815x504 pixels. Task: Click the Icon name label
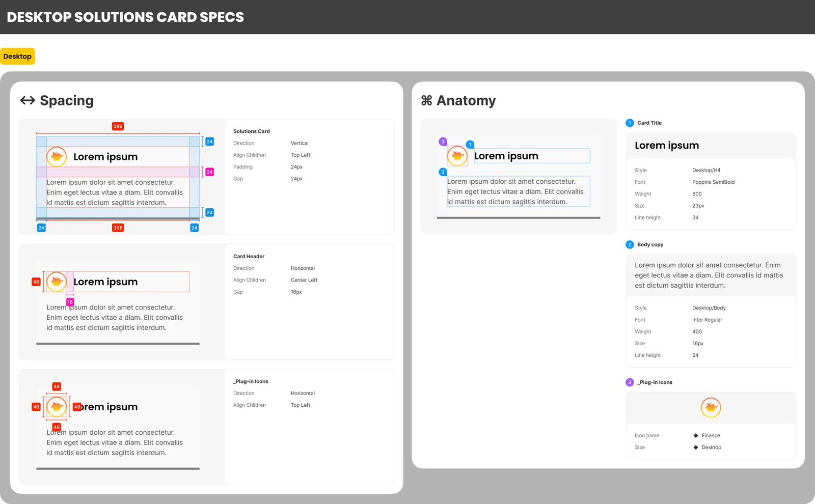click(647, 435)
